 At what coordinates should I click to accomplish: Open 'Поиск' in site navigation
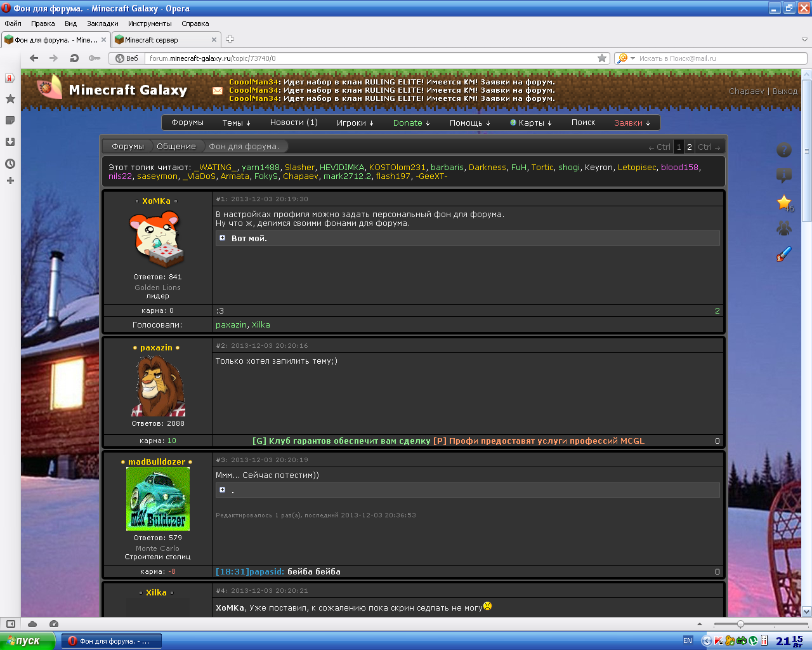583,123
